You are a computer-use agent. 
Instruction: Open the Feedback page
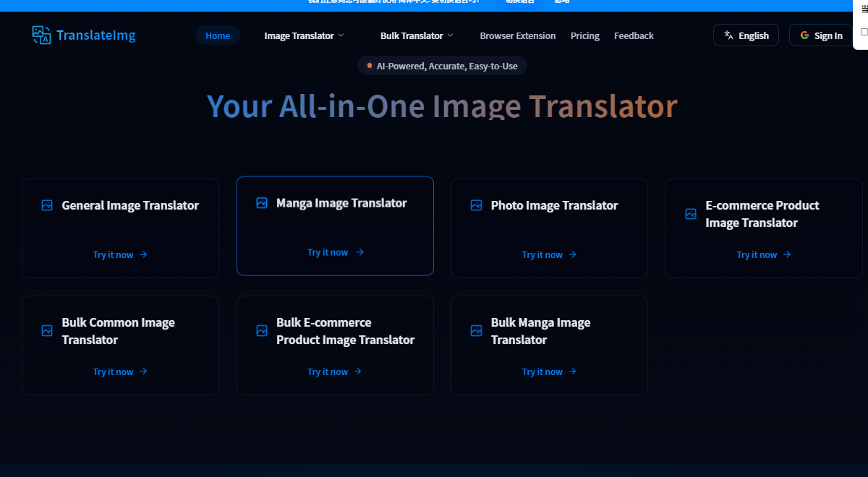point(634,35)
